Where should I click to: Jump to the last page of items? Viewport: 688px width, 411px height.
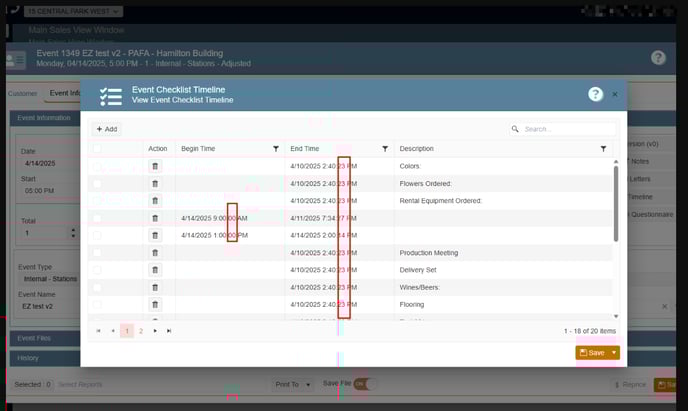click(x=169, y=330)
